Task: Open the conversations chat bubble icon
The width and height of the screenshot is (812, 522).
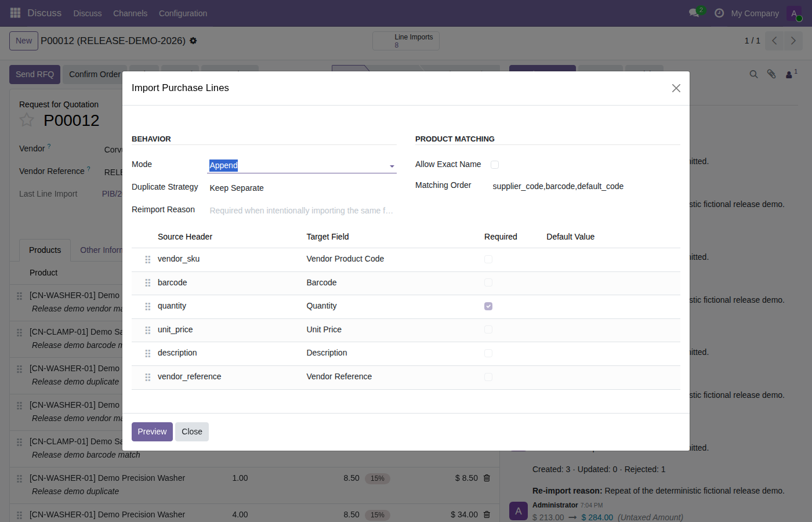Action: pyautogui.click(x=694, y=13)
